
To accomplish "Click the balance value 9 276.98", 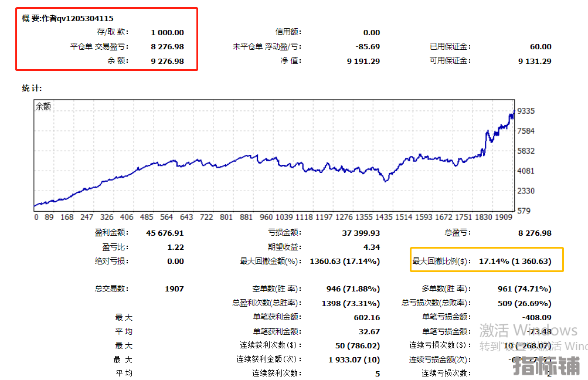I will tap(167, 61).
